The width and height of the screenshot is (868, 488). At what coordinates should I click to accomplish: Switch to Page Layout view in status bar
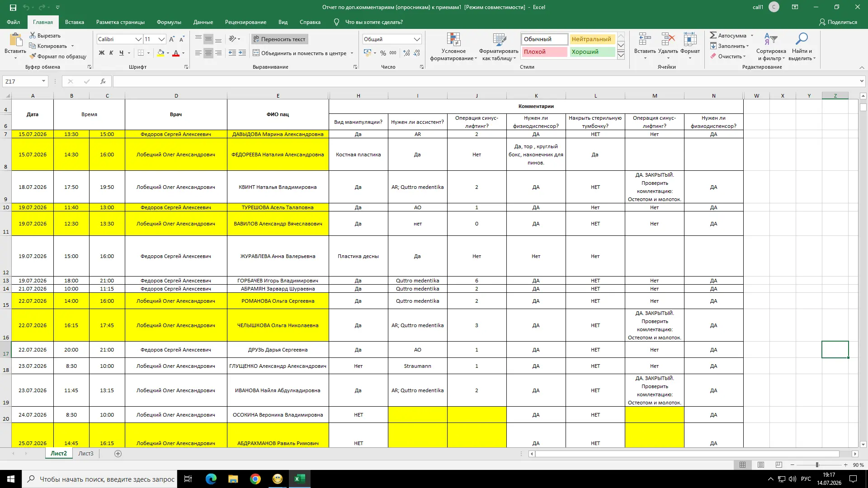pos(761,465)
